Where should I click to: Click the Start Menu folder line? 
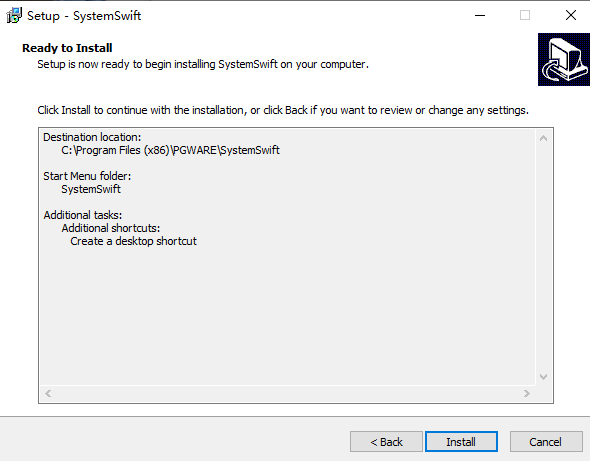pos(87,176)
